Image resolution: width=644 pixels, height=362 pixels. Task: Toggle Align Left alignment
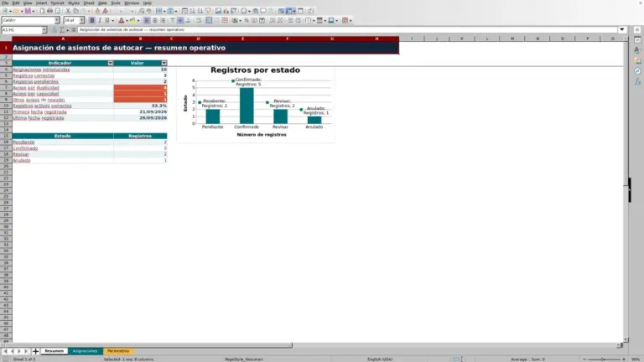tap(147, 20)
